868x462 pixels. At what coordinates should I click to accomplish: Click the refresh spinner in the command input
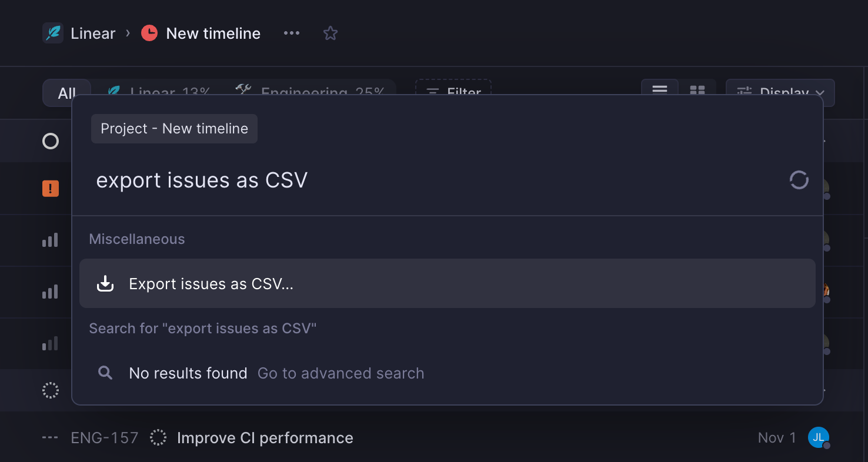(799, 180)
